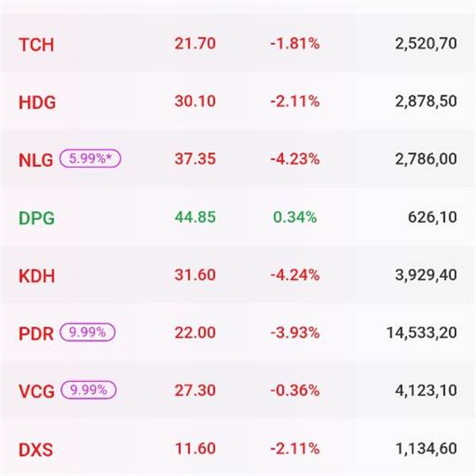
Task: Open the PDR ticker symbol
Action: pyautogui.click(x=35, y=334)
